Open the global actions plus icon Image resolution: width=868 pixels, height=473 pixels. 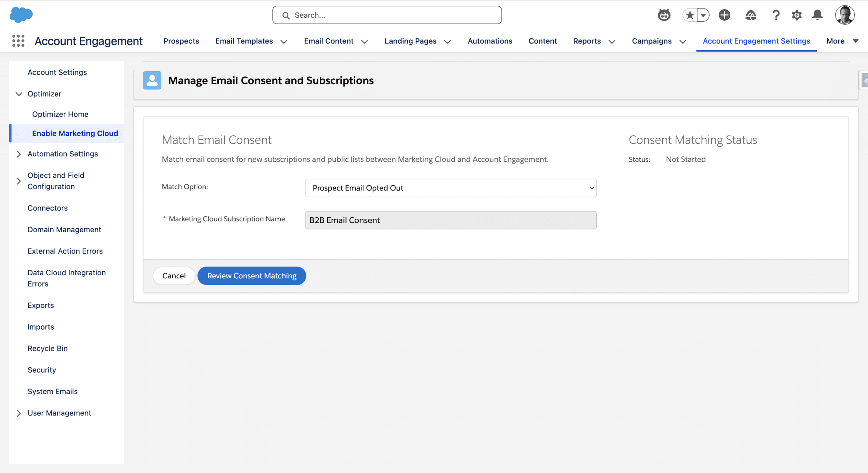724,15
